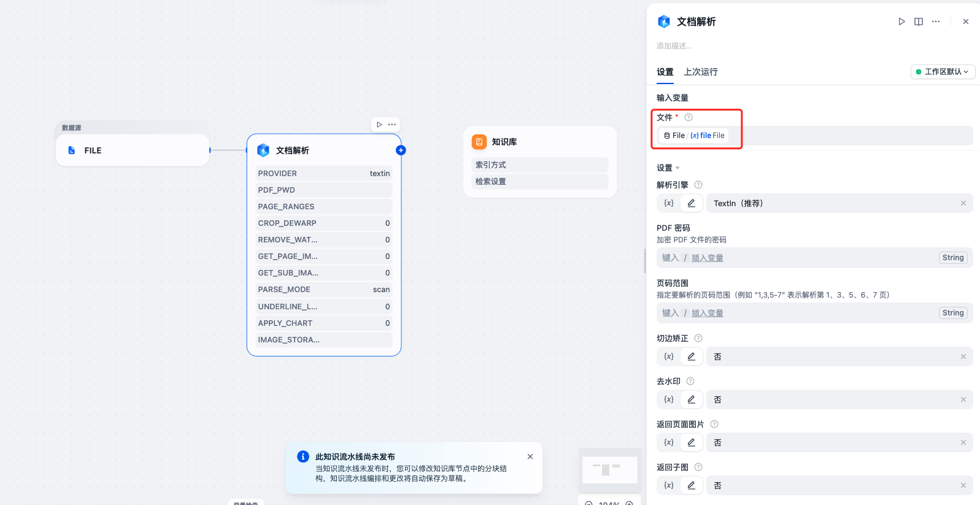Open the 返回页面图片 value dropdown showing 否
This screenshot has height=505, width=980.
coord(839,442)
